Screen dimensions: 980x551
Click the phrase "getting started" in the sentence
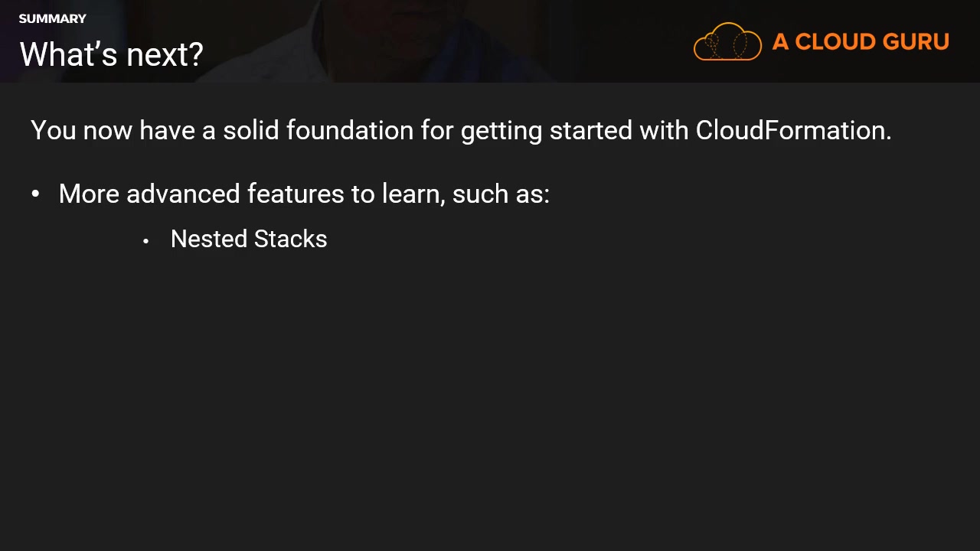point(546,130)
